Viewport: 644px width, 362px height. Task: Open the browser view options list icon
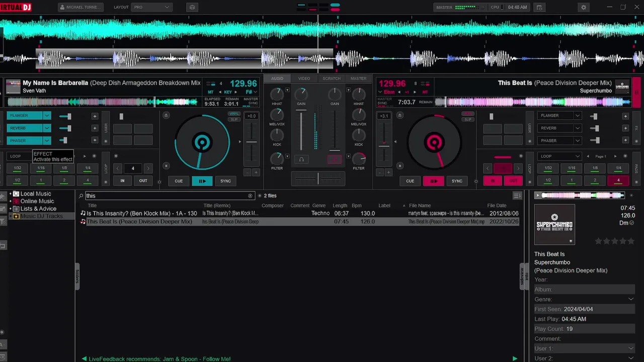[x=517, y=196]
